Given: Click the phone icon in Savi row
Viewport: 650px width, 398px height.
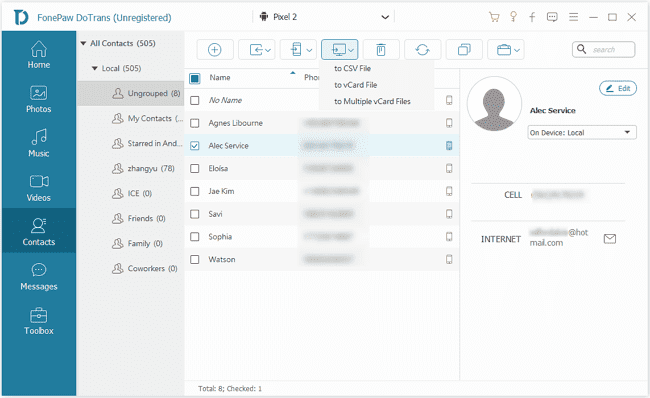Looking at the screenshot, I should click(x=449, y=214).
